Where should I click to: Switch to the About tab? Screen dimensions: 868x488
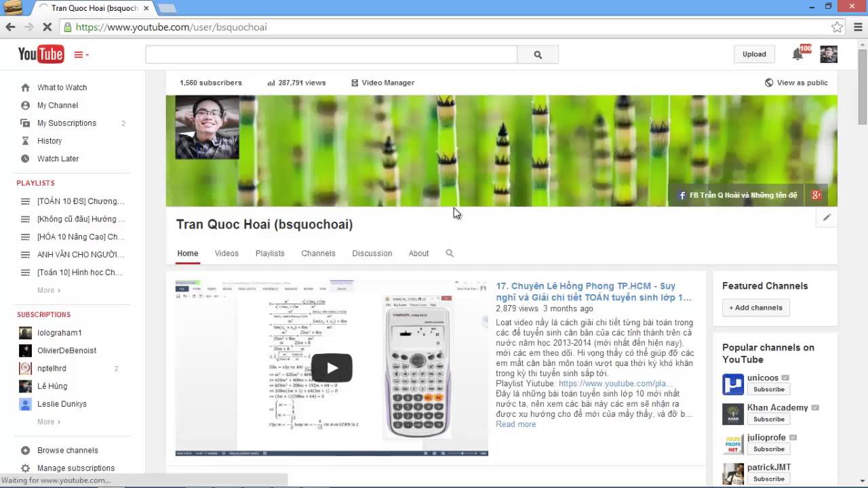(x=418, y=253)
